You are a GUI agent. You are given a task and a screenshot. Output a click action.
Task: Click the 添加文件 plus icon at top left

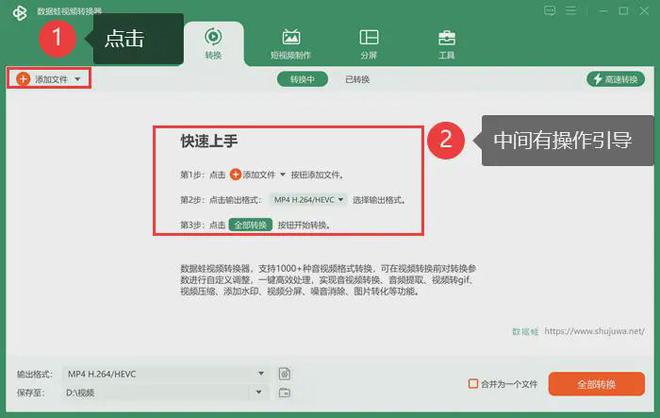click(23, 79)
